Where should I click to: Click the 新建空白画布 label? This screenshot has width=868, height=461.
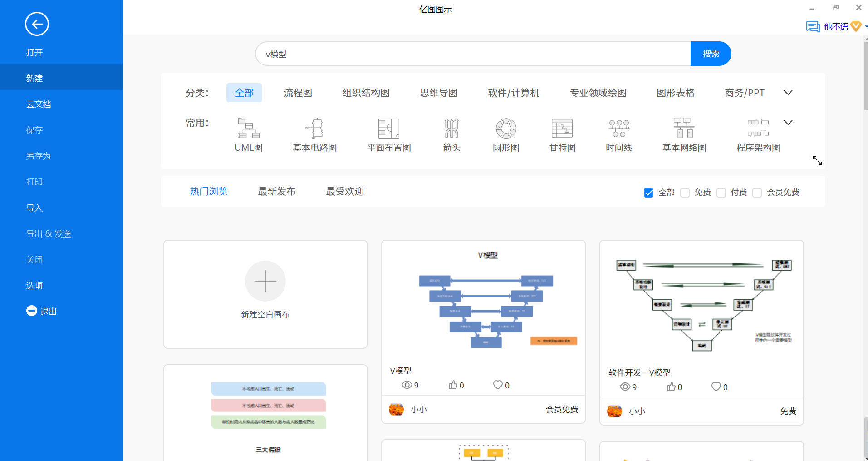tap(265, 314)
